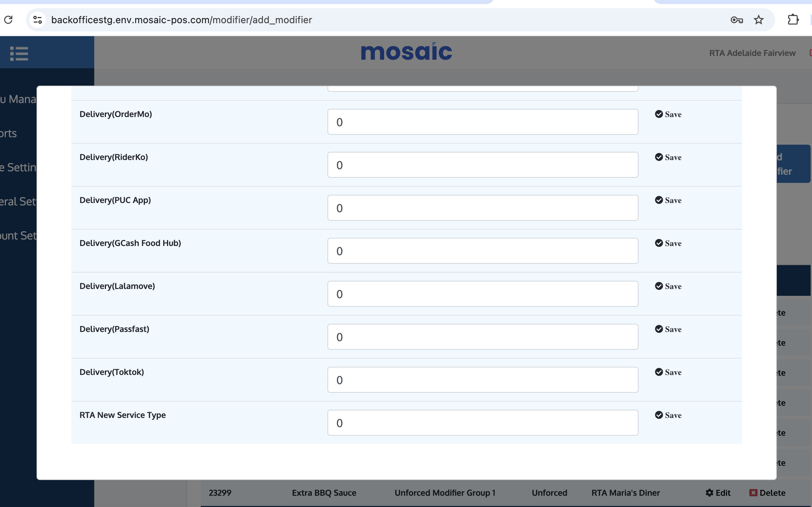This screenshot has width=812, height=507.
Task: Open site information icon in address bar
Action: (x=38, y=20)
